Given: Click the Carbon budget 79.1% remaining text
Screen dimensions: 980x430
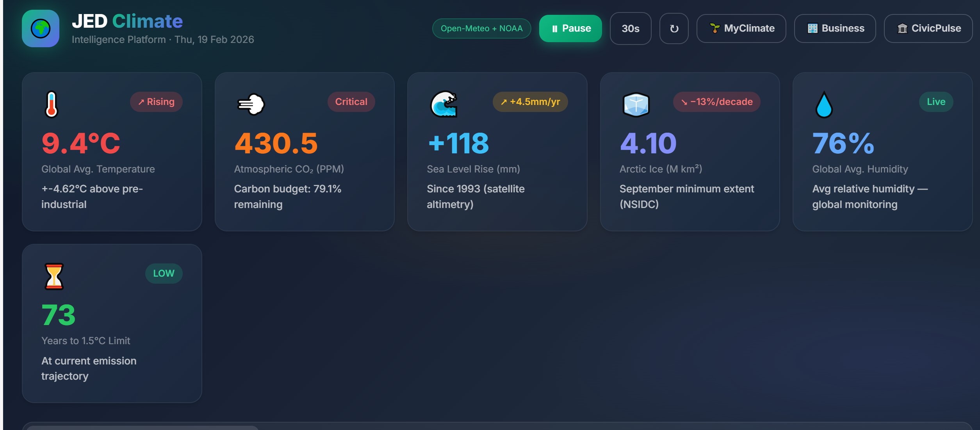Looking at the screenshot, I should tap(288, 197).
